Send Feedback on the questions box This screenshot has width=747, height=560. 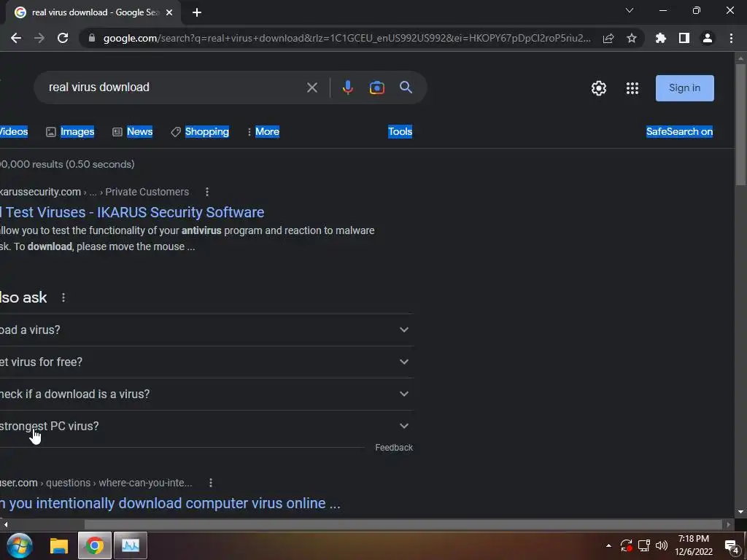point(394,448)
